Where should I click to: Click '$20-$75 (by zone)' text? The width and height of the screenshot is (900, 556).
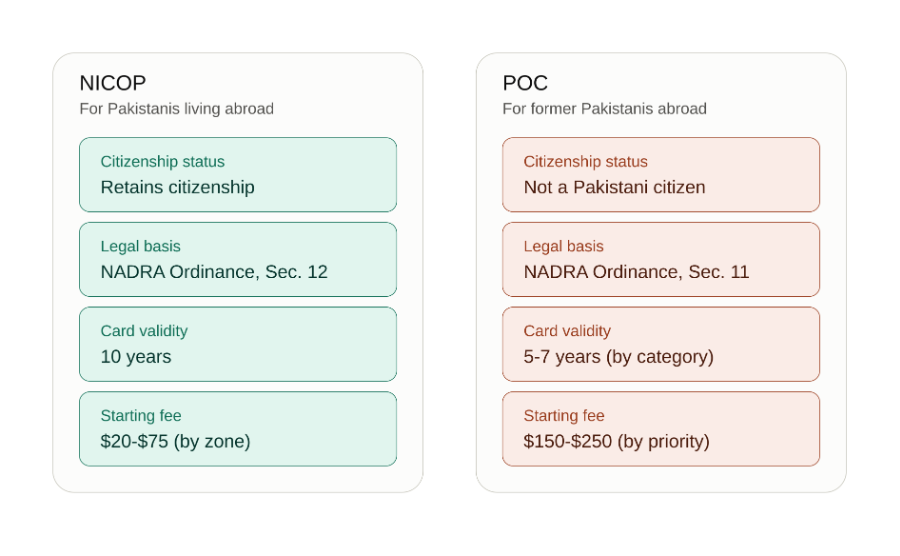[x=176, y=441]
